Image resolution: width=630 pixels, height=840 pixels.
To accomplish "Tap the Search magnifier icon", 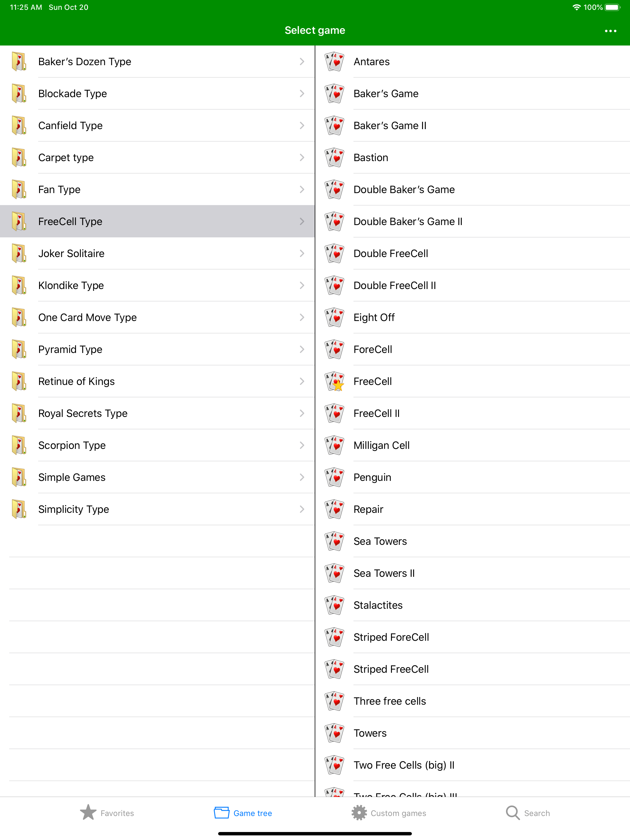I will pyautogui.click(x=512, y=813).
